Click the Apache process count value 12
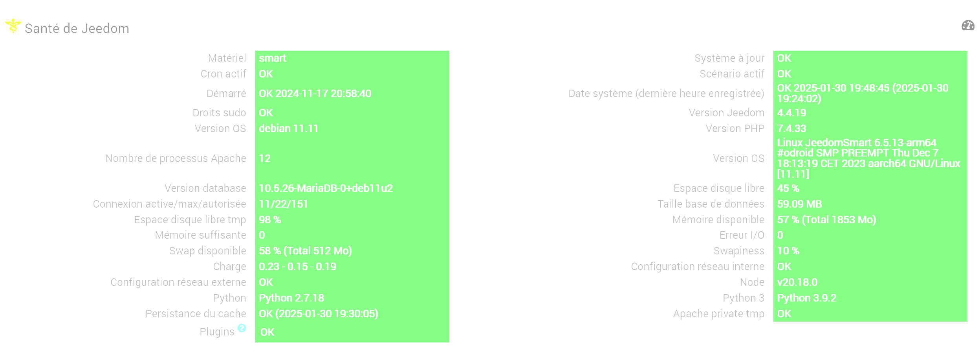This screenshot has width=980, height=357. pos(265,158)
